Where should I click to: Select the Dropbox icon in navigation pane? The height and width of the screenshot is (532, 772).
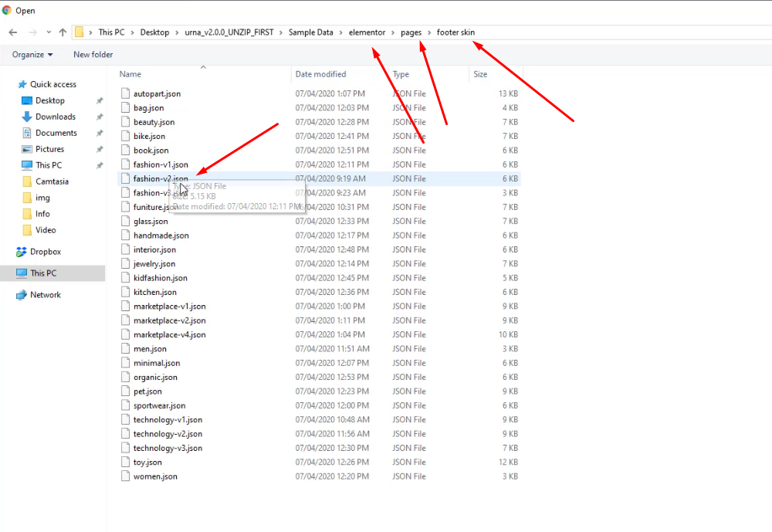tap(21, 252)
